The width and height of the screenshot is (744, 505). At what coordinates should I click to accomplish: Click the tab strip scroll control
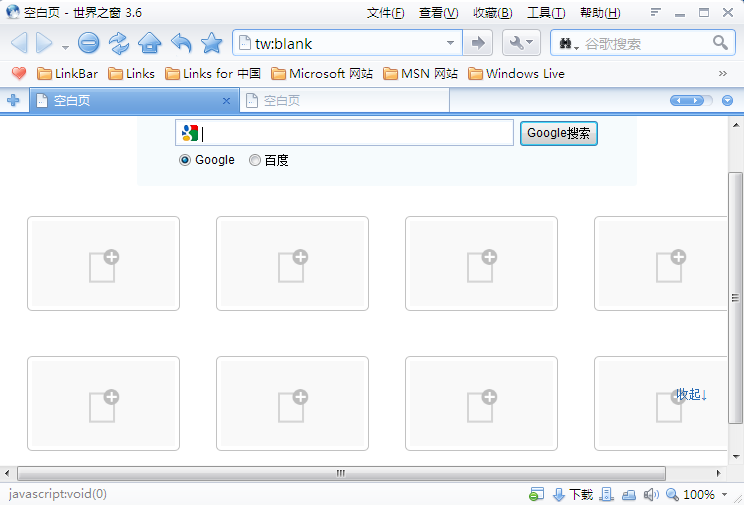691,101
